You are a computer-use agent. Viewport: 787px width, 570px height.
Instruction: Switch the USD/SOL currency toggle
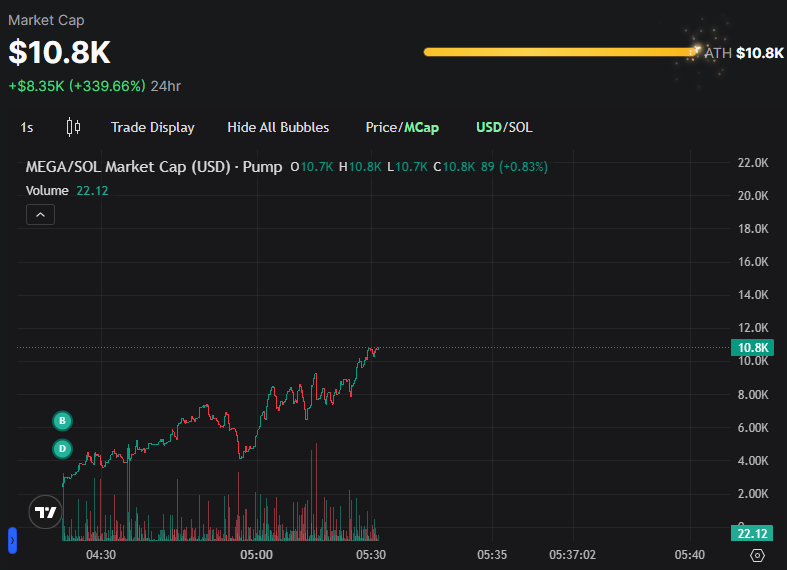[504, 127]
